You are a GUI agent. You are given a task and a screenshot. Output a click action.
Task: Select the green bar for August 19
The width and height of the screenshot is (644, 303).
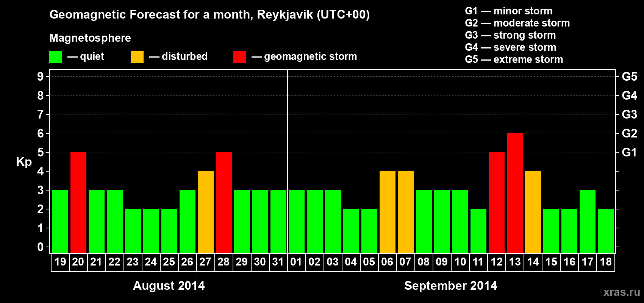point(60,221)
